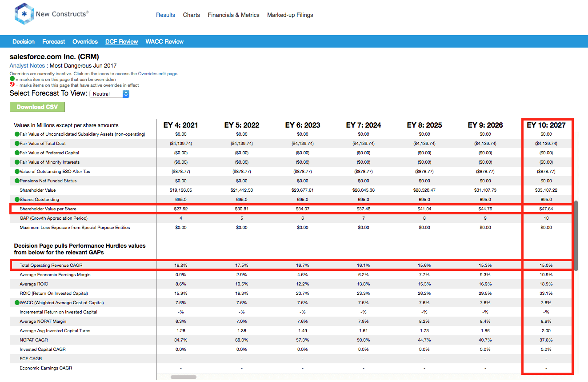This screenshot has width=588, height=382.
Task: Click green override dot for WACC row
Action: pos(17,303)
